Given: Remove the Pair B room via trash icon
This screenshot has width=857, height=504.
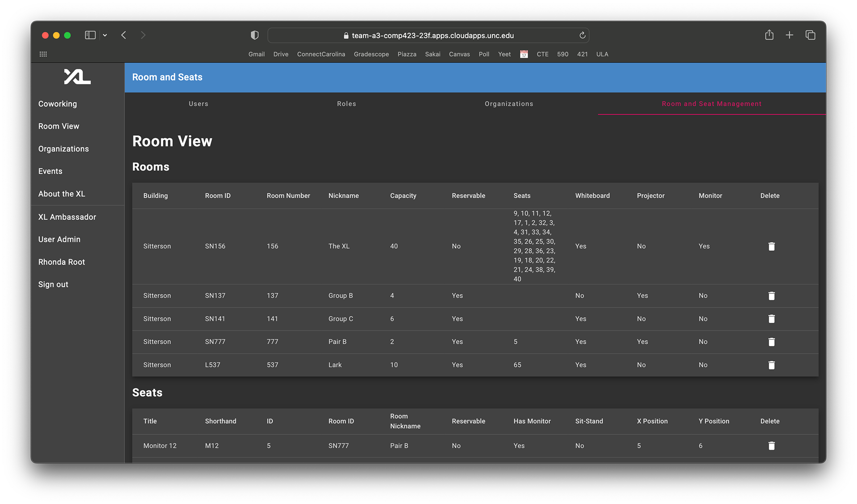Looking at the screenshot, I should click(x=771, y=342).
